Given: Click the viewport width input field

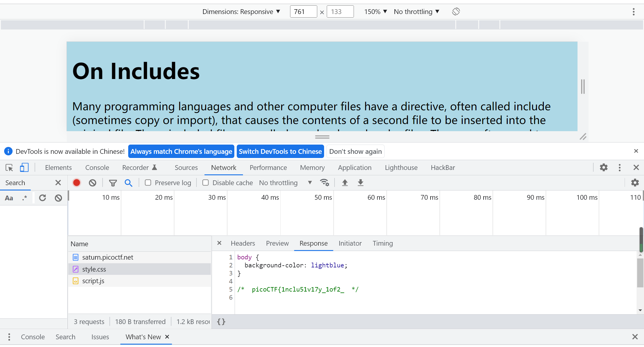Looking at the screenshot, I should (x=303, y=12).
